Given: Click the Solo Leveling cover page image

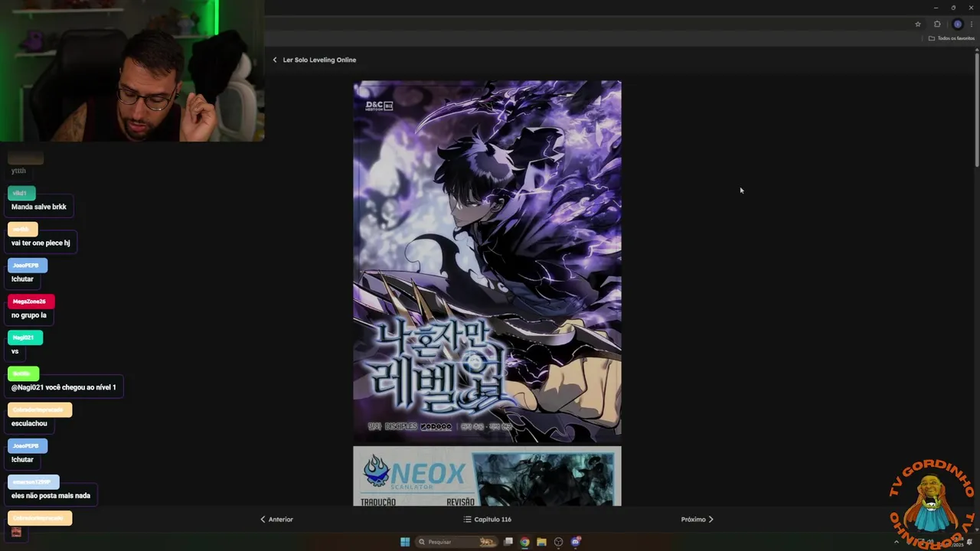Looking at the screenshot, I should tap(487, 262).
